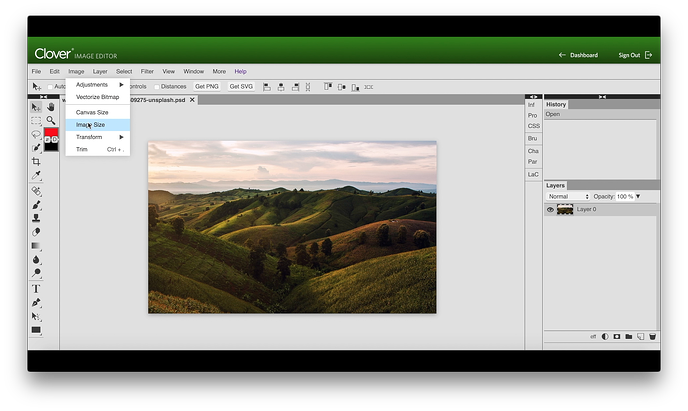The width and height of the screenshot is (688, 411).
Task: Create a new layer folder
Action: point(629,336)
